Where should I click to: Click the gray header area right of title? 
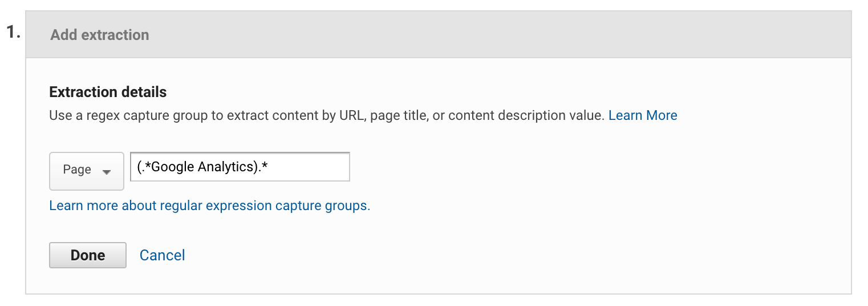pyautogui.click(x=496, y=34)
